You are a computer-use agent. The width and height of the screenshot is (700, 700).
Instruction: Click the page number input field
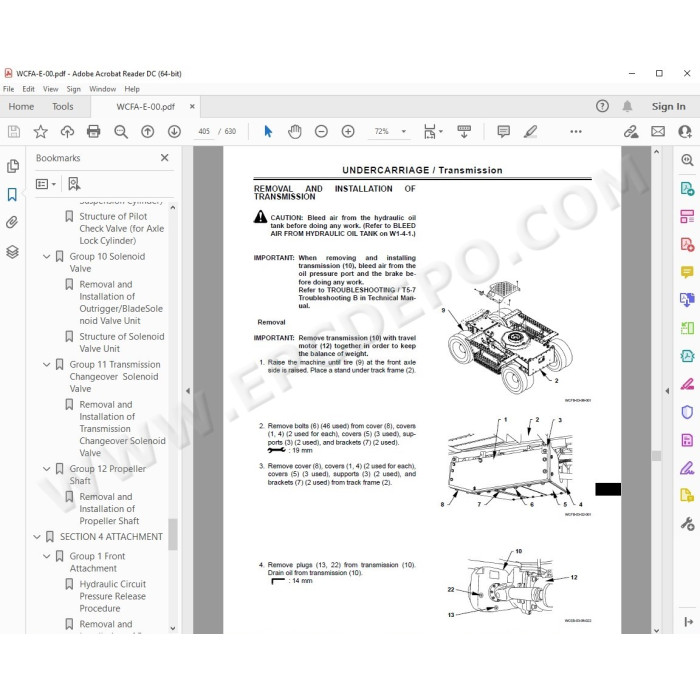[204, 131]
